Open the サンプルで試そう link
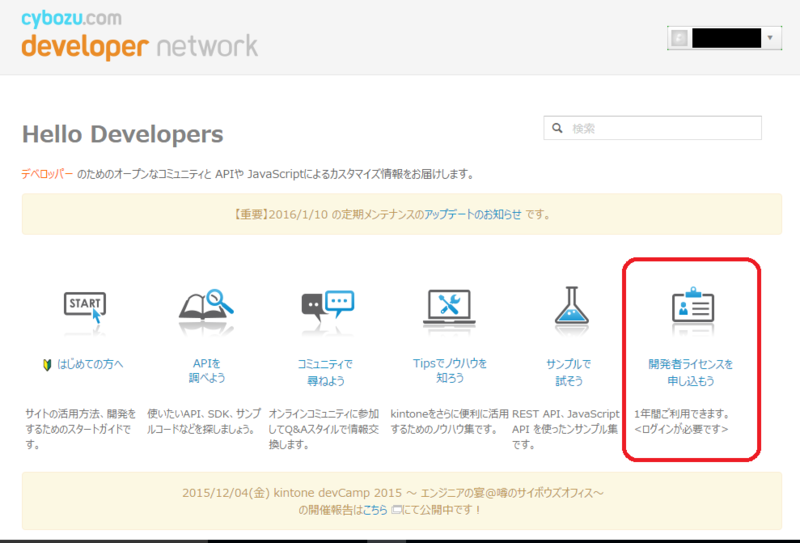This screenshot has width=800, height=543. (x=568, y=372)
